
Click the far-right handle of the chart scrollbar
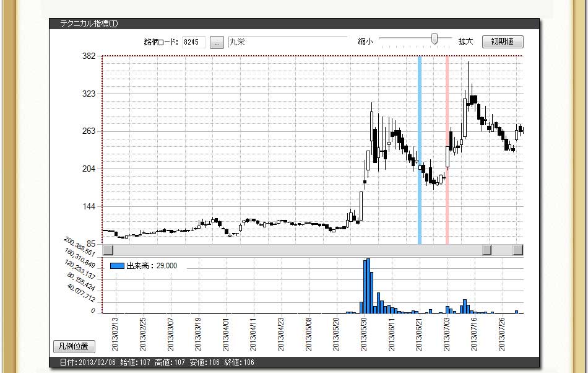[517, 250]
